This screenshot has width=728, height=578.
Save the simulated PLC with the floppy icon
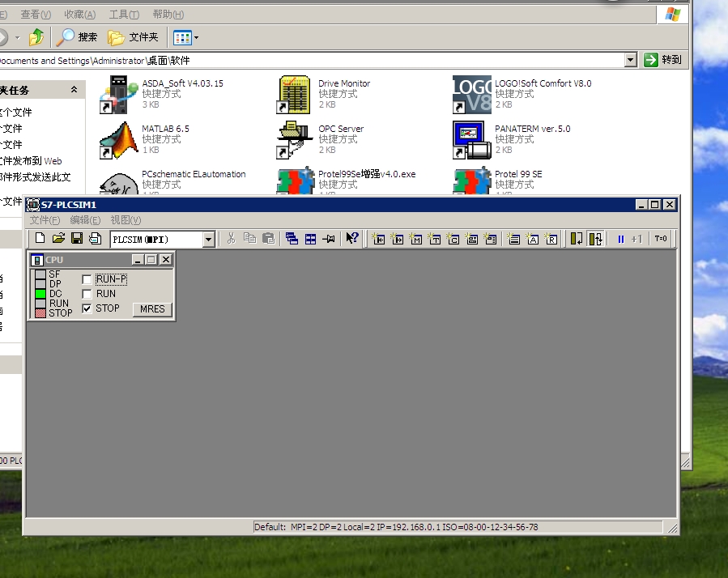pos(77,239)
